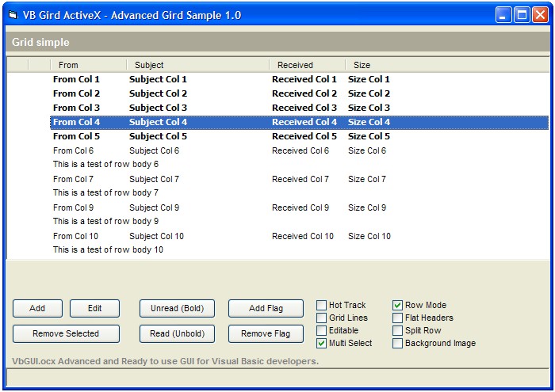Click the Received Col 7 cell
The height and width of the screenshot is (392, 555).
pyautogui.click(x=300, y=179)
